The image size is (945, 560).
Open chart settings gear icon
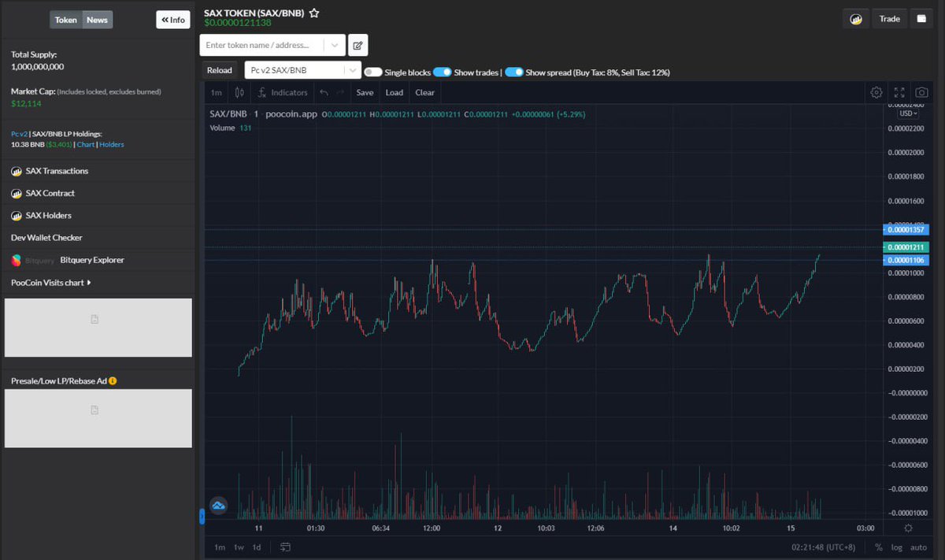[876, 92]
